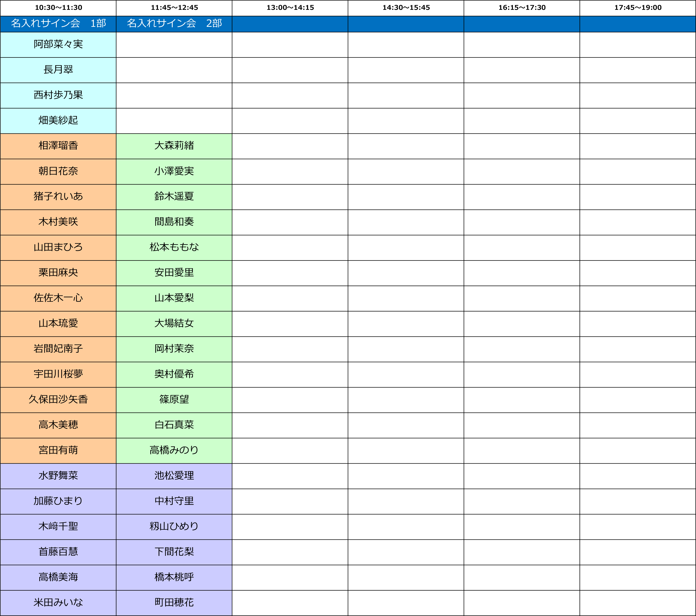Image resolution: width=696 pixels, height=616 pixels.
Task: Click the 10:30~11:30 time header
Action: 58,8
